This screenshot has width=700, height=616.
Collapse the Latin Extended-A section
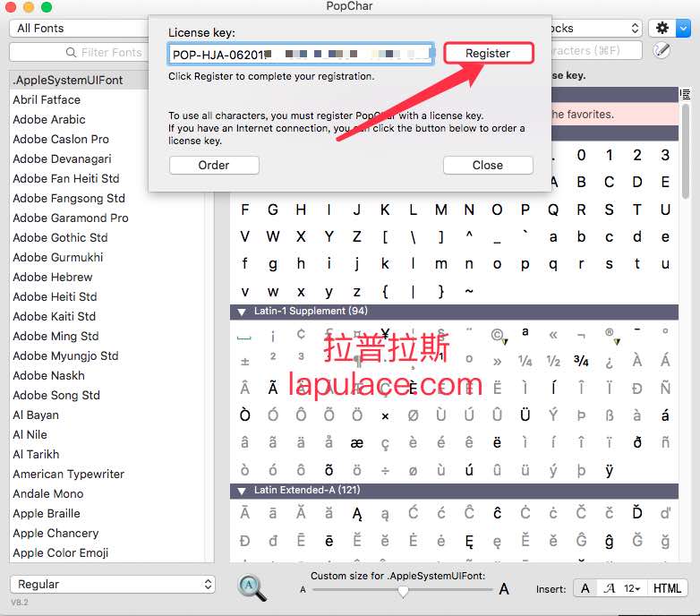point(242,491)
